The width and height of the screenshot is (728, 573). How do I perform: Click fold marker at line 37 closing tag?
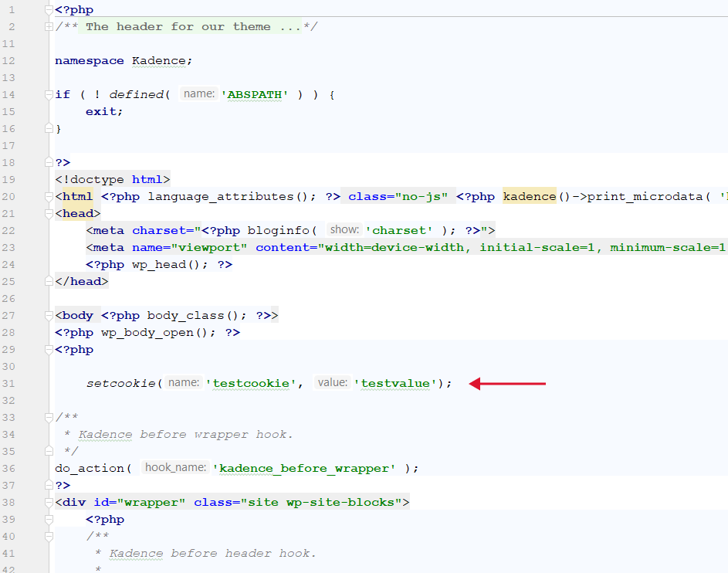coord(49,485)
